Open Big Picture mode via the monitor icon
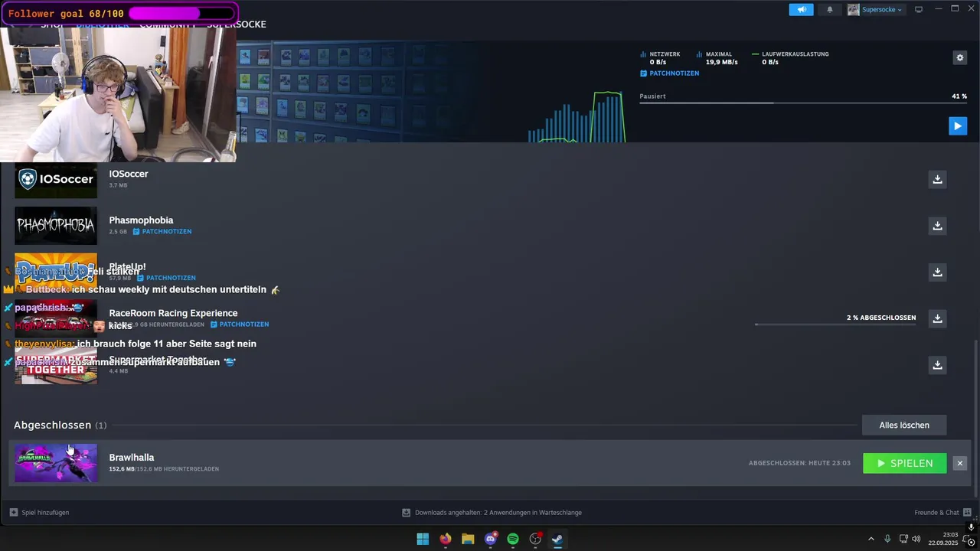The width and height of the screenshot is (980, 551). tap(919, 9)
